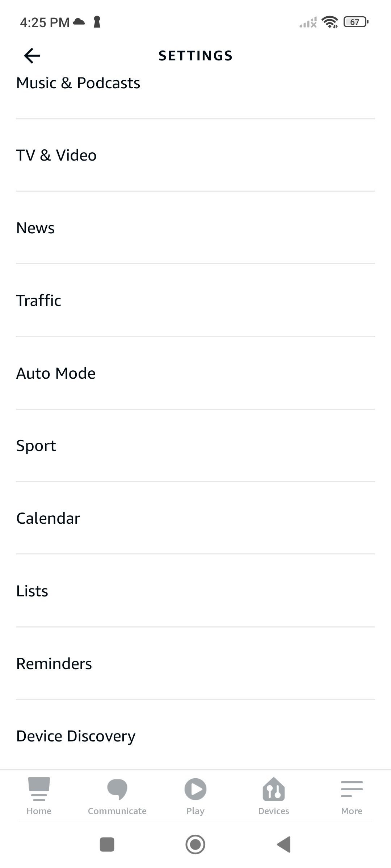Tap the Play icon in bottom bar
This screenshot has height=868, width=391.
[x=195, y=788]
